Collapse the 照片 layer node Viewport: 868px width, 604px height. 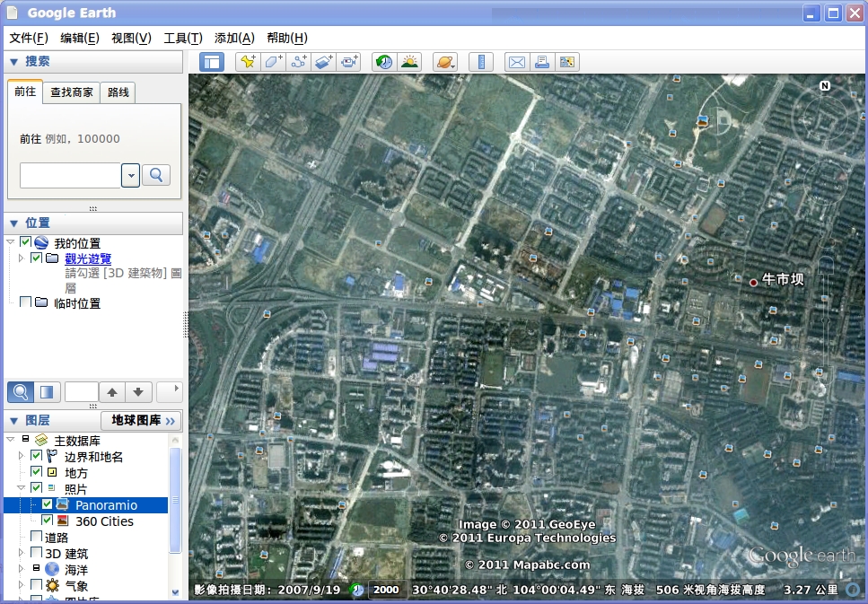(21, 487)
